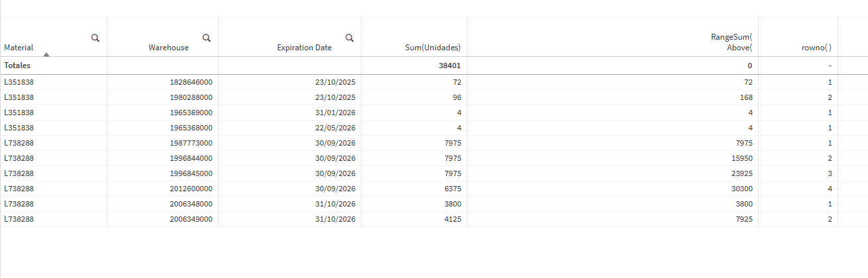
Task: Select warehouse value 1828646000
Action: (190, 82)
